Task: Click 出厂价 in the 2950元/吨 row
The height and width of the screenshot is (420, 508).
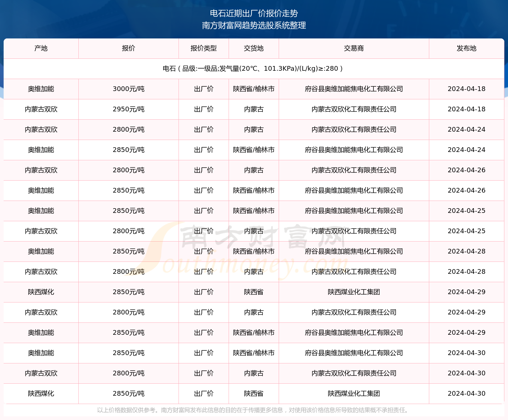Action: 204,109
